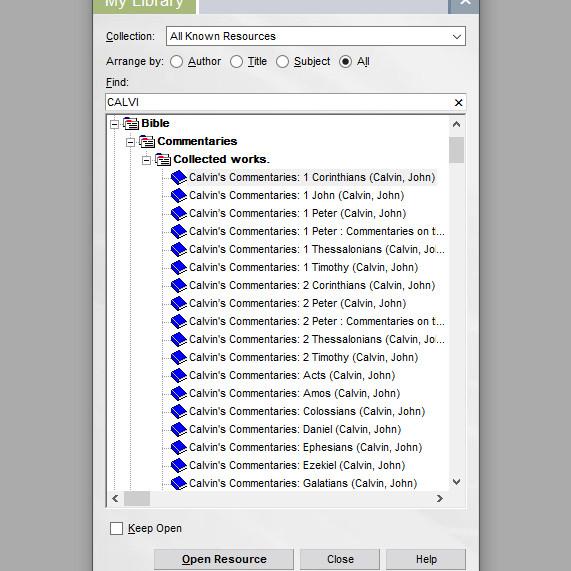Image resolution: width=571 pixels, height=571 pixels.
Task: Click book icon for 1 Corinthians commentary
Action: coord(179,177)
